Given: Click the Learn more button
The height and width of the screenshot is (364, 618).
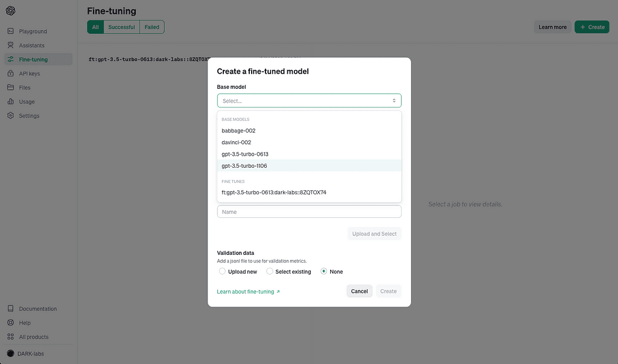Looking at the screenshot, I should 552,27.
